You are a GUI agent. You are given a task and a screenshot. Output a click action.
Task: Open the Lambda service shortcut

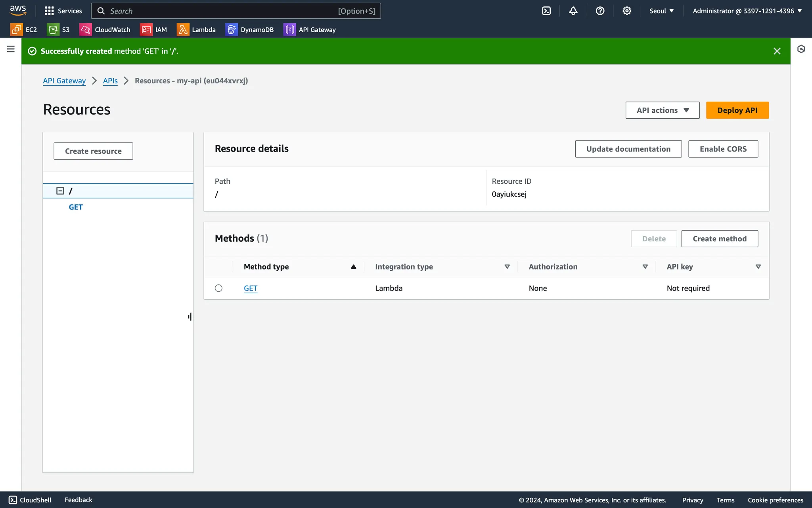click(196, 30)
